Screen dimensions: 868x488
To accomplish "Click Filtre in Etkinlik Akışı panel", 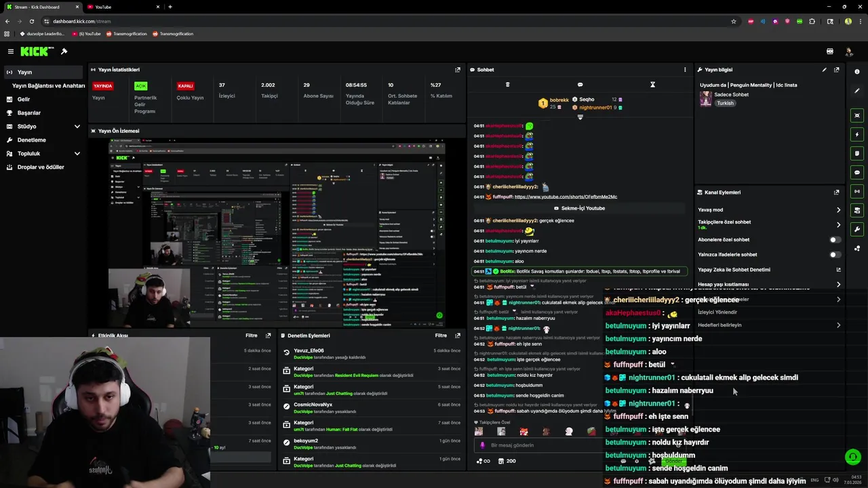I will 252,335.
